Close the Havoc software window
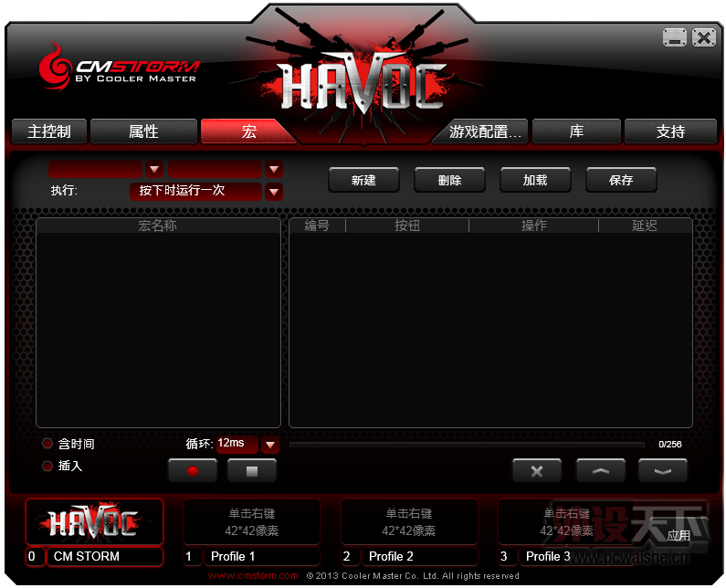Screen dimensions: 726x588 pos(704,37)
